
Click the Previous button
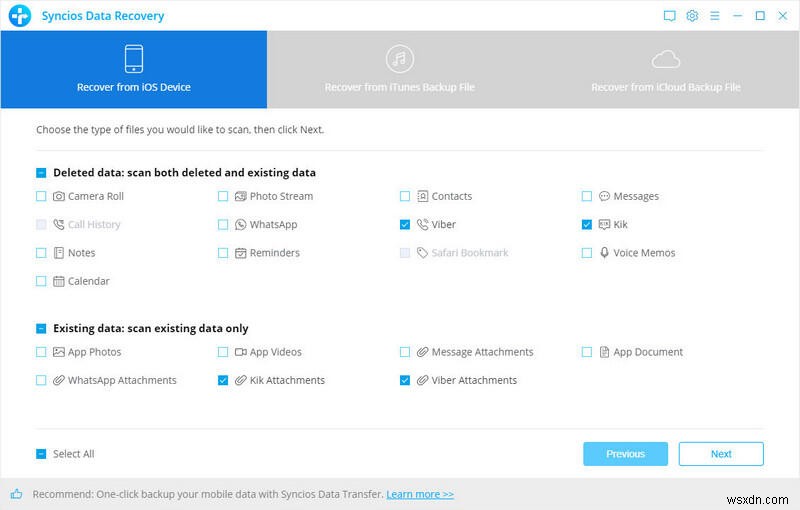pyautogui.click(x=626, y=454)
